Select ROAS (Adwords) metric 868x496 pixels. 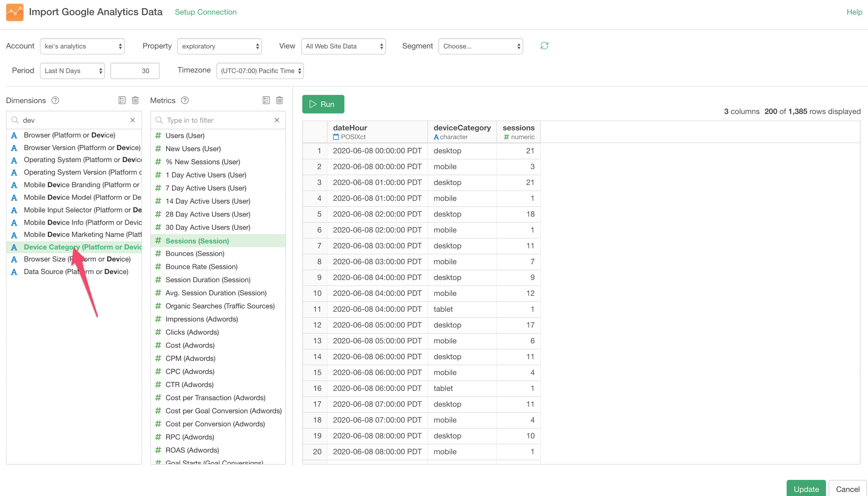tap(218, 450)
